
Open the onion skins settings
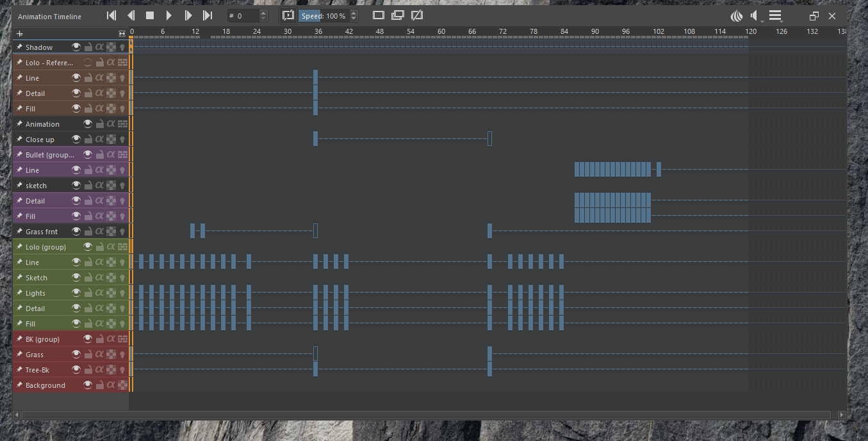tap(737, 16)
